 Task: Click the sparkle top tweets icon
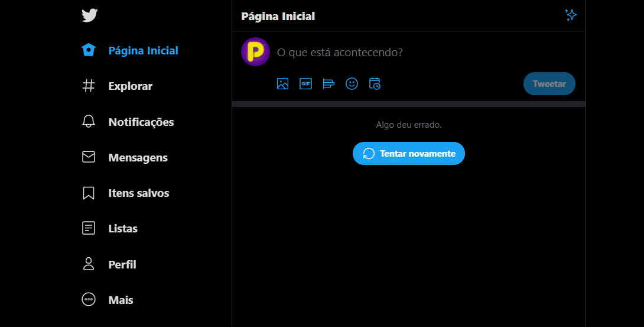[x=570, y=15]
